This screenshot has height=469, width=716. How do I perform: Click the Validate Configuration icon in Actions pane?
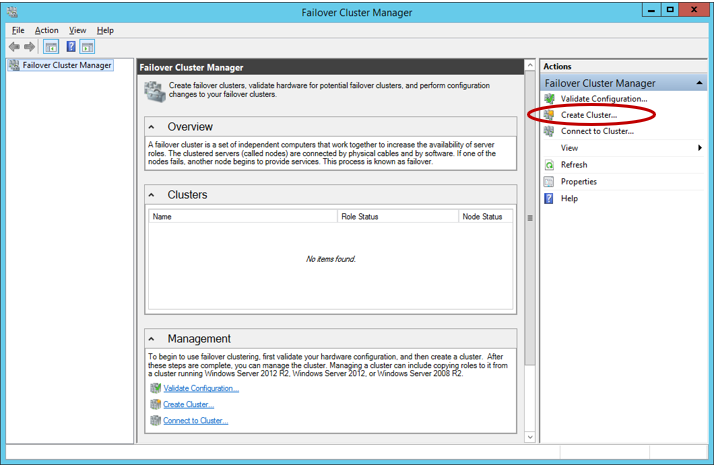pyautogui.click(x=549, y=99)
